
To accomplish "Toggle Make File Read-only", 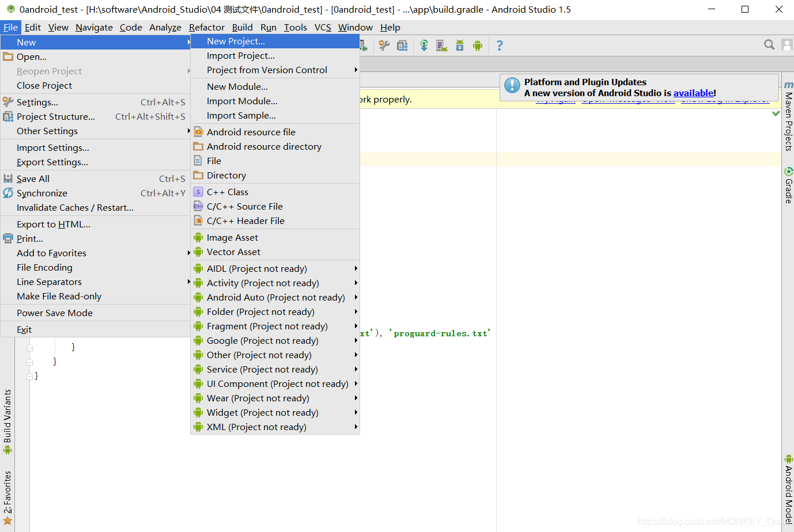I will [x=95, y=296].
